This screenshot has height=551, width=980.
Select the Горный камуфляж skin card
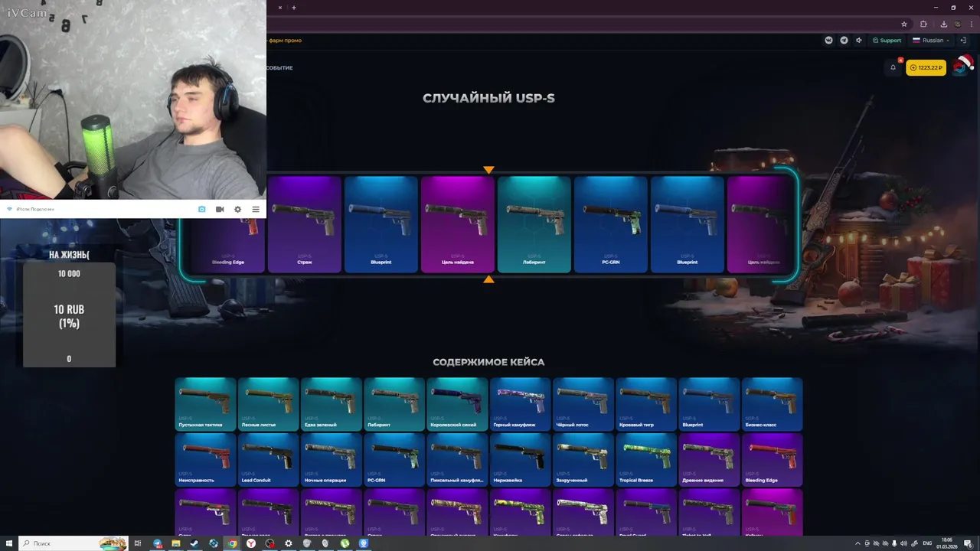[521, 404]
